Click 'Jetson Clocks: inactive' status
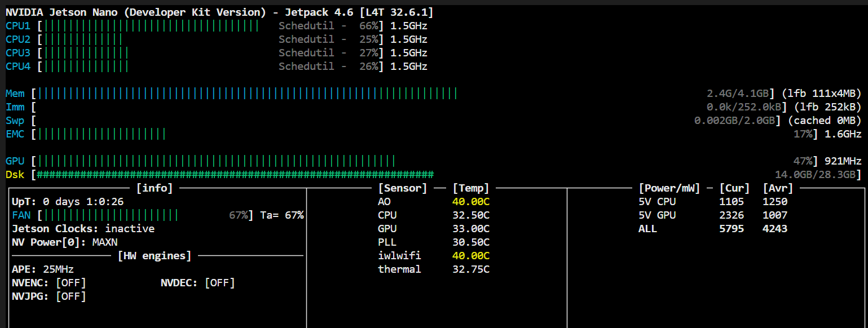This screenshot has height=328, width=868. pos(83,229)
